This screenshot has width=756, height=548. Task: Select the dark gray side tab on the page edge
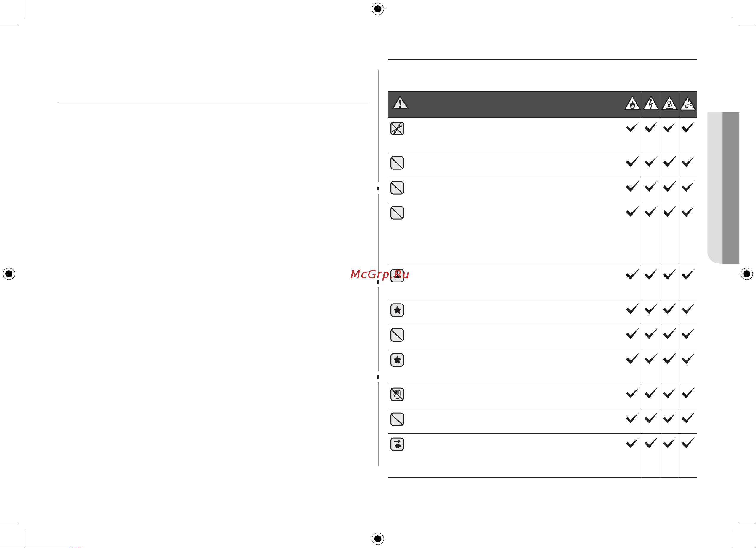tap(731, 188)
